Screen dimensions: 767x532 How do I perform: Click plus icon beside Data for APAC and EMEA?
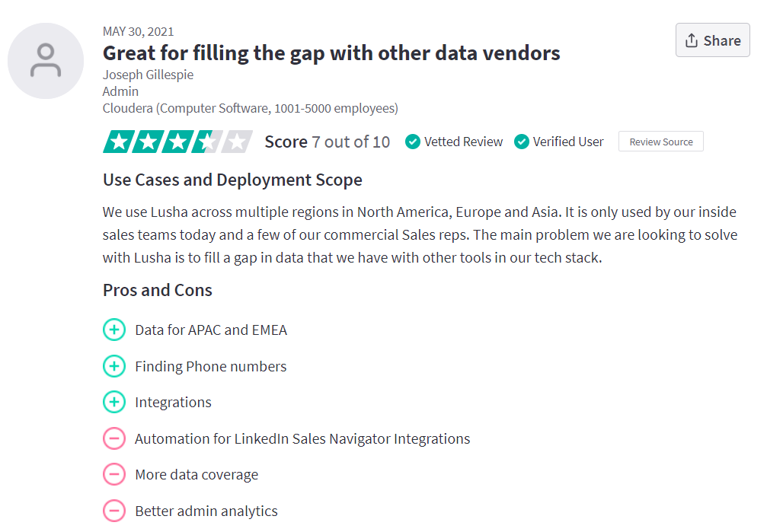[x=114, y=330]
